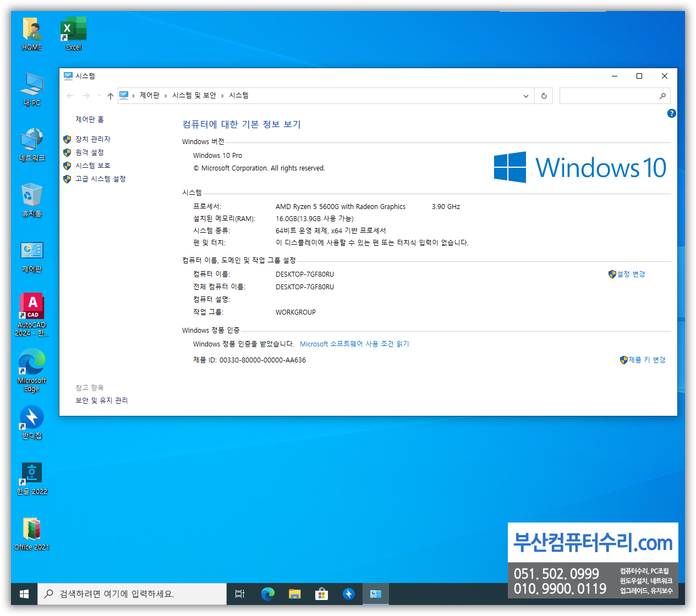Select the 한글 2022 desktop shortcut
This screenshot has height=616, width=696.
[32, 479]
